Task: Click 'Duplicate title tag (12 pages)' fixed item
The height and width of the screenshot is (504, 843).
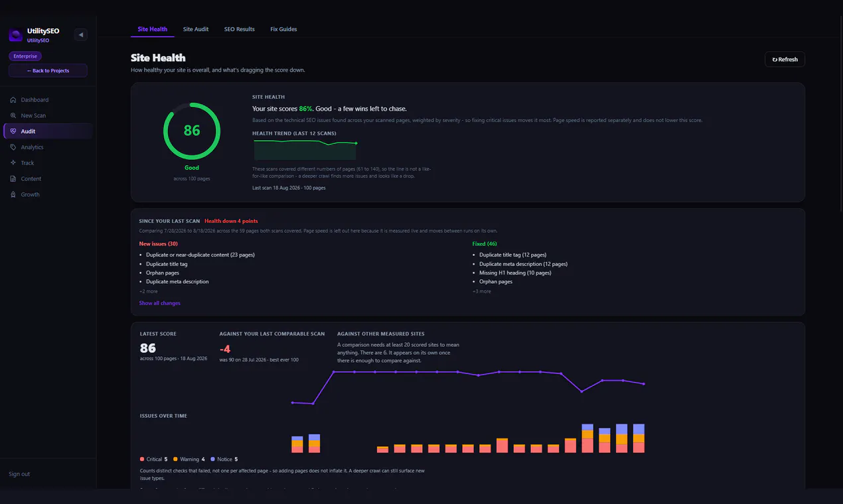Action: (x=512, y=255)
